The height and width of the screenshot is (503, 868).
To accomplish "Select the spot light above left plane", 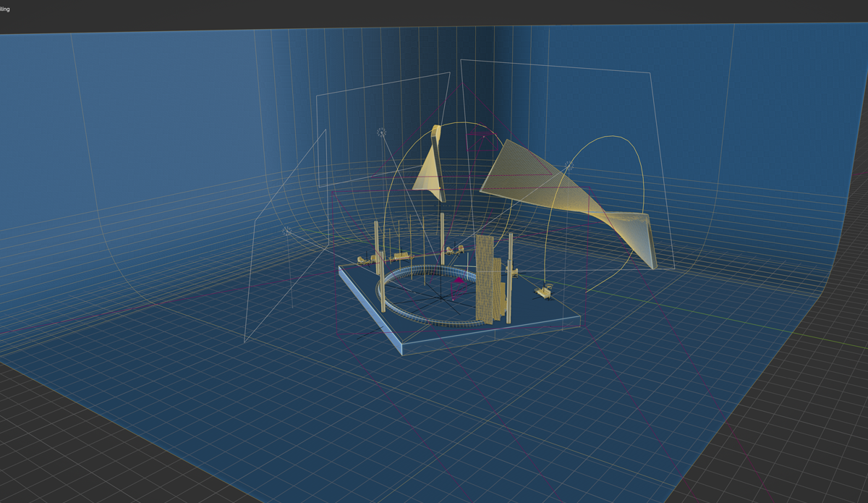I will pyautogui.click(x=381, y=132).
